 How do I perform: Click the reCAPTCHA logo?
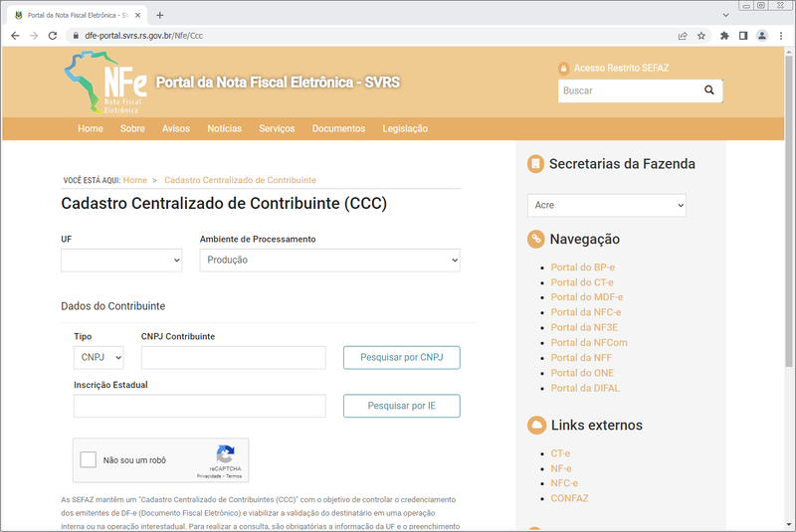(x=226, y=453)
